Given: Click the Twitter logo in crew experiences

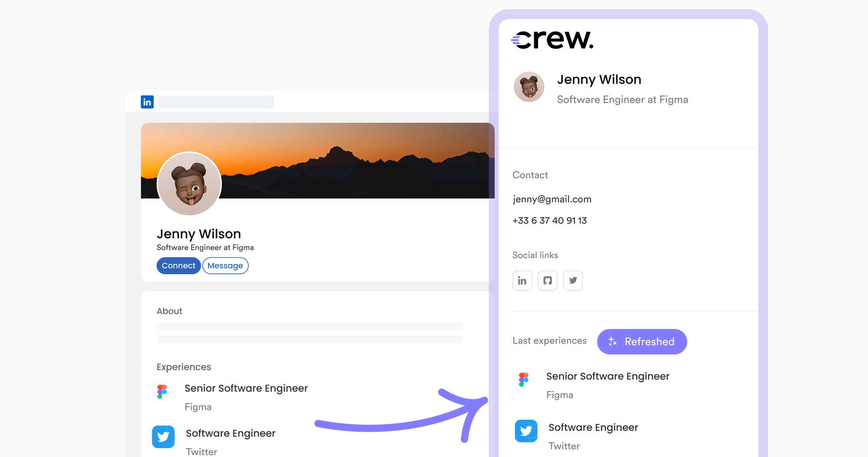Looking at the screenshot, I should [526, 431].
